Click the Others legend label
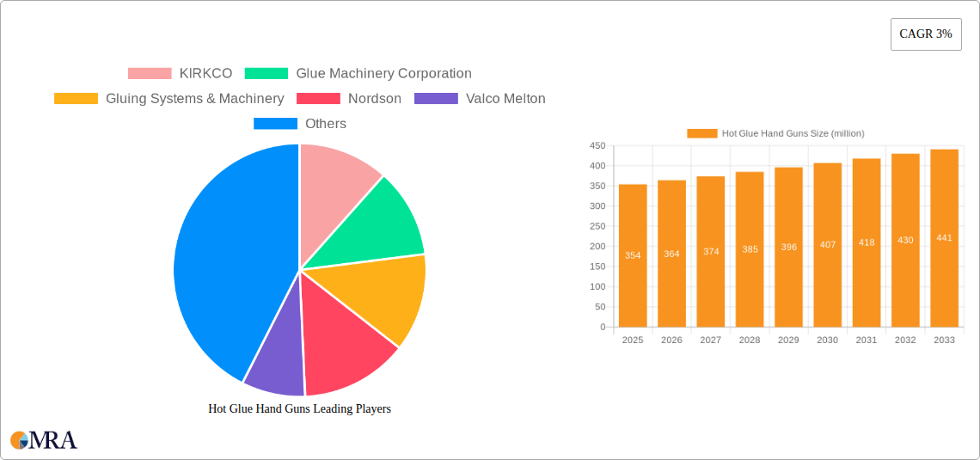The width and height of the screenshot is (980, 460). coord(326,124)
